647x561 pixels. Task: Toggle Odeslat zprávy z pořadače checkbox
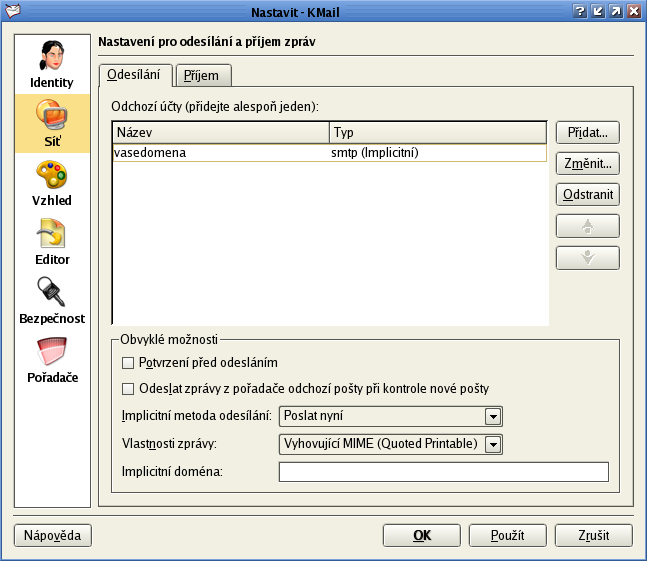(127, 388)
